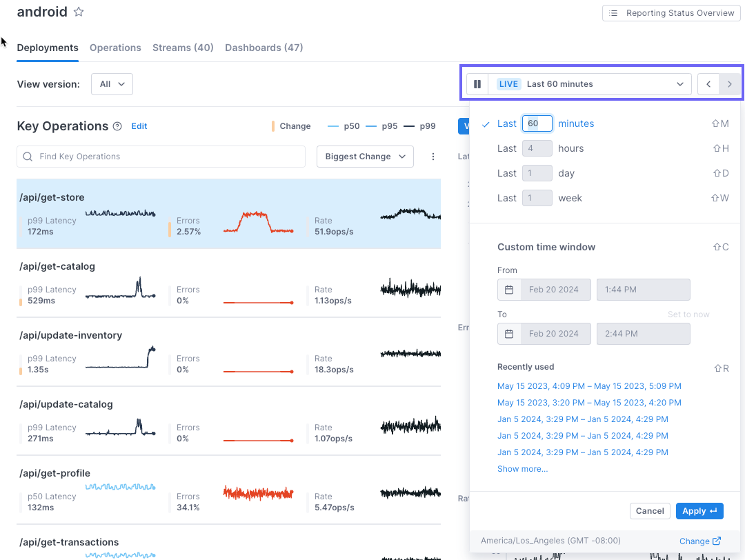Select the /api/get-transactions operation

click(228, 543)
